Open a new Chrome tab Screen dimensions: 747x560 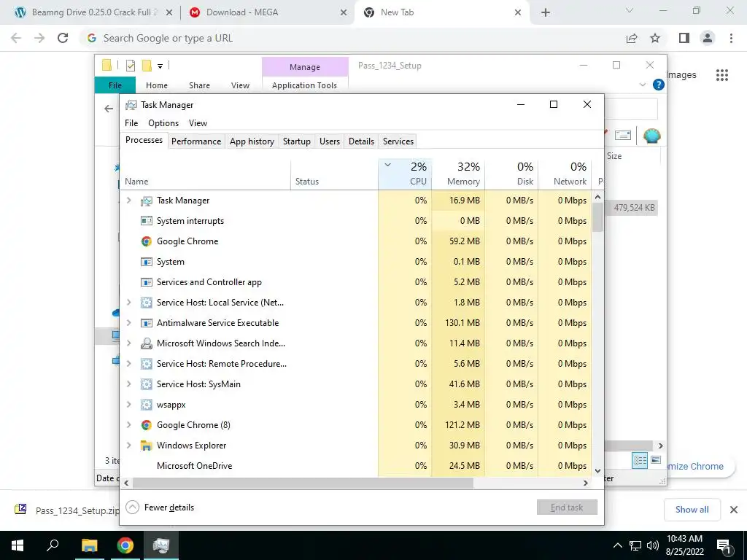click(x=546, y=13)
